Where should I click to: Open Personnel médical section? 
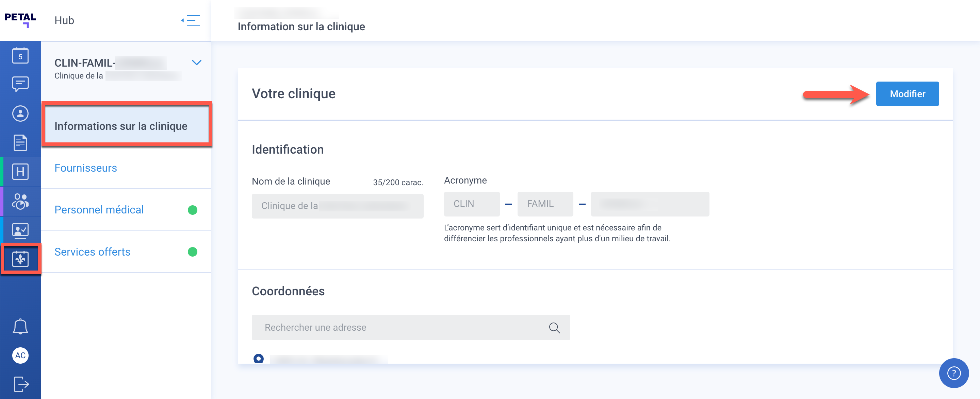(x=99, y=210)
